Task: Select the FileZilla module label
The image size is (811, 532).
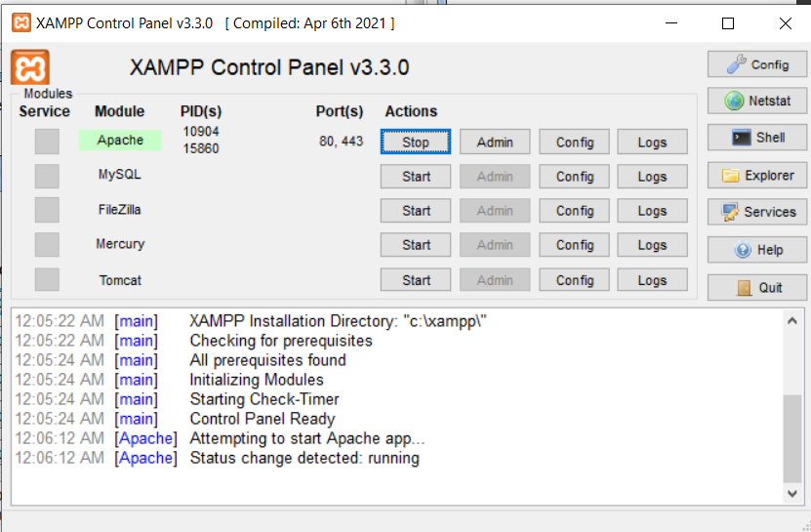Action: [x=119, y=210]
